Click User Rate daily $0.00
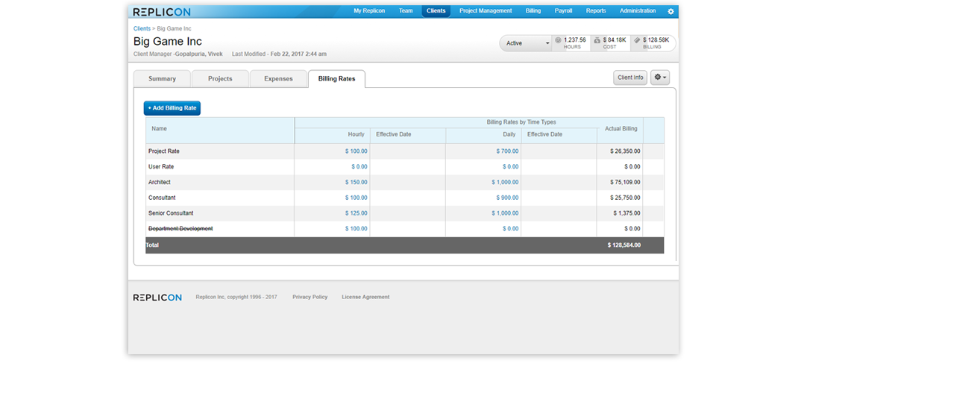This screenshot has width=980, height=393. coord(510,167)
